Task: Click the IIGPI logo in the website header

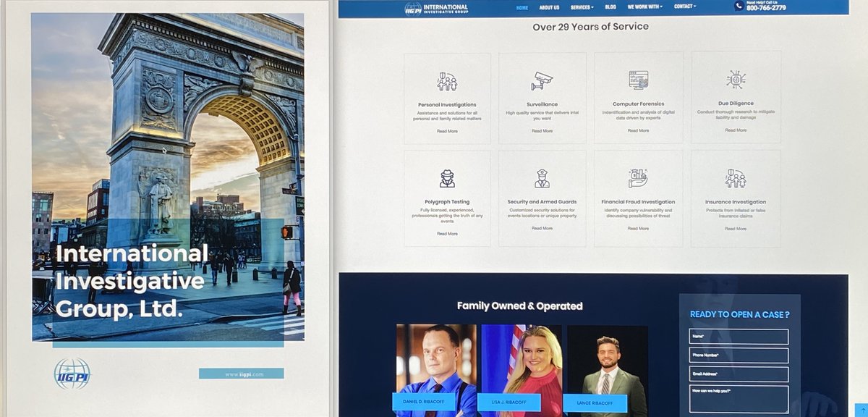Action: pyautogui.click(x=436, y=8)
